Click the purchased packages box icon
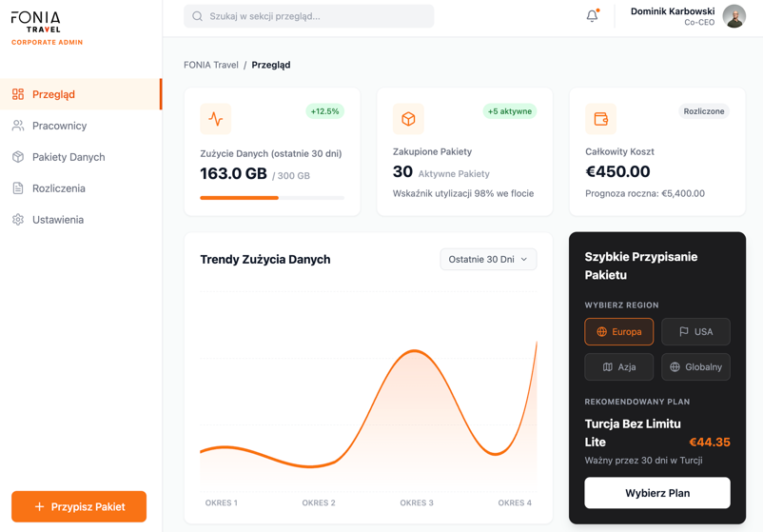Image resolution: width=763 pixels, height=532 pixels. (x=408, y=119)
